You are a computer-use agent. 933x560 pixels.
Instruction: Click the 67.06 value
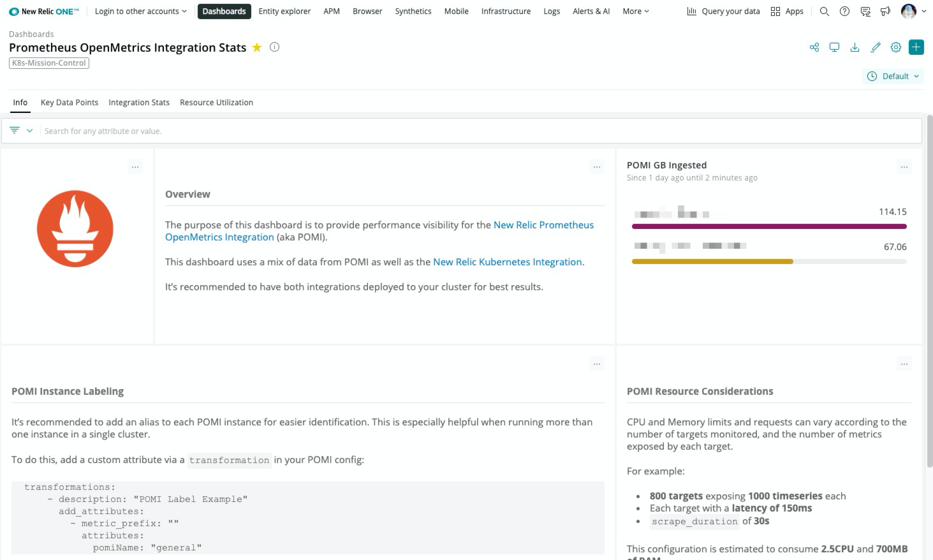[x=895, y=247]
